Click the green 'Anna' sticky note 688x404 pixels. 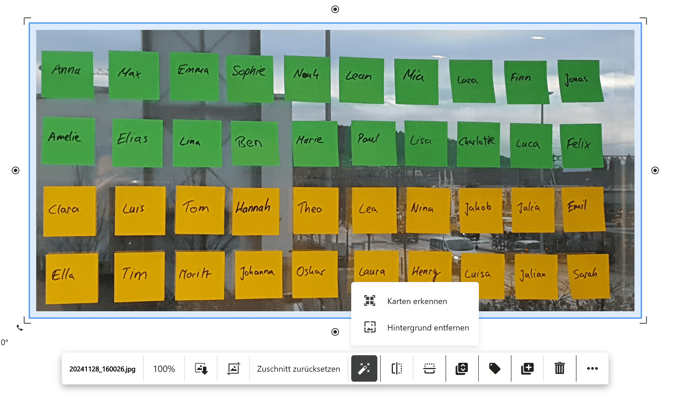click(x=67, y=73)
